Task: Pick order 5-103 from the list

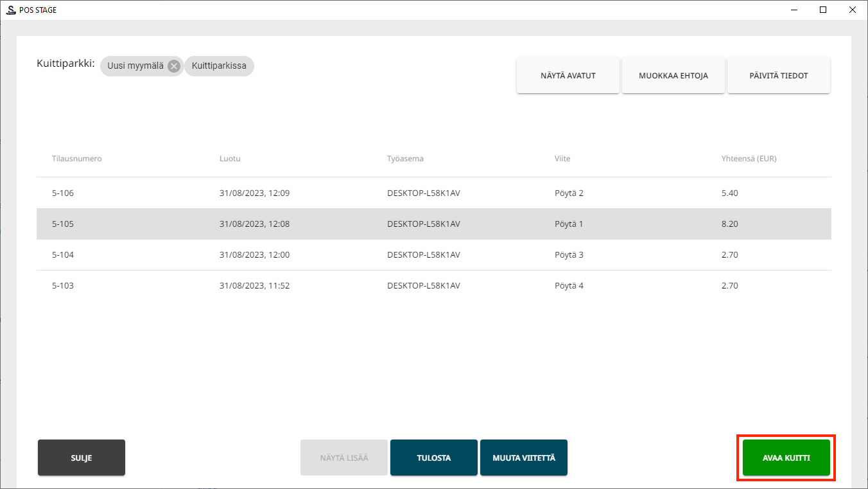Action: [433, 286]
